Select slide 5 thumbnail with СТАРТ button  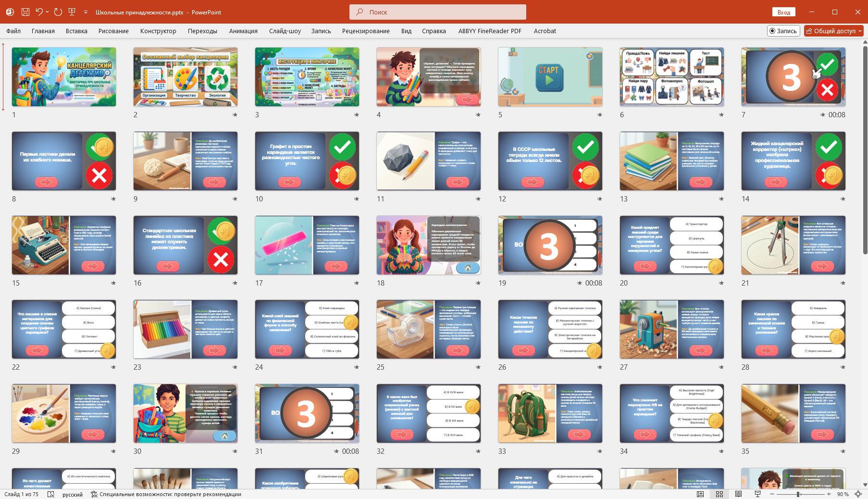pos(550,77)
